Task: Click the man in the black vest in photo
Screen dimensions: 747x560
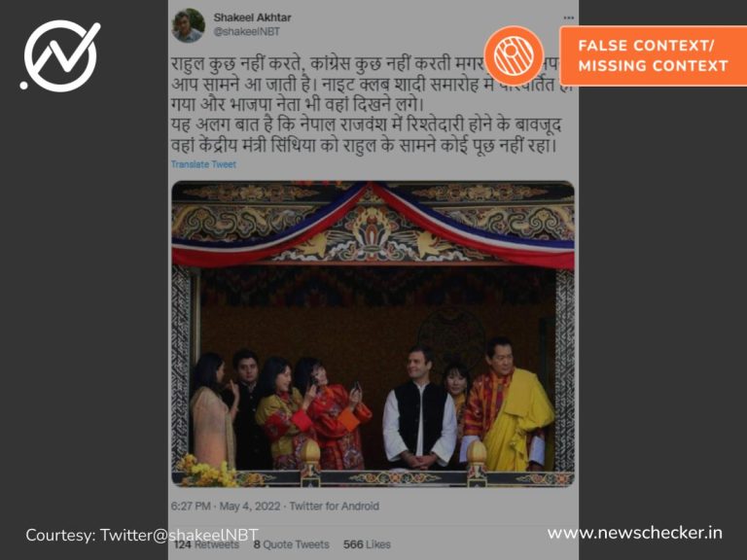Action: tap(419, 409)
